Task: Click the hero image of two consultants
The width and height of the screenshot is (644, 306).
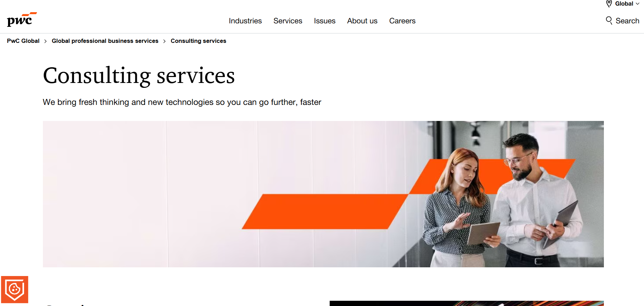Action: [323, 194]
